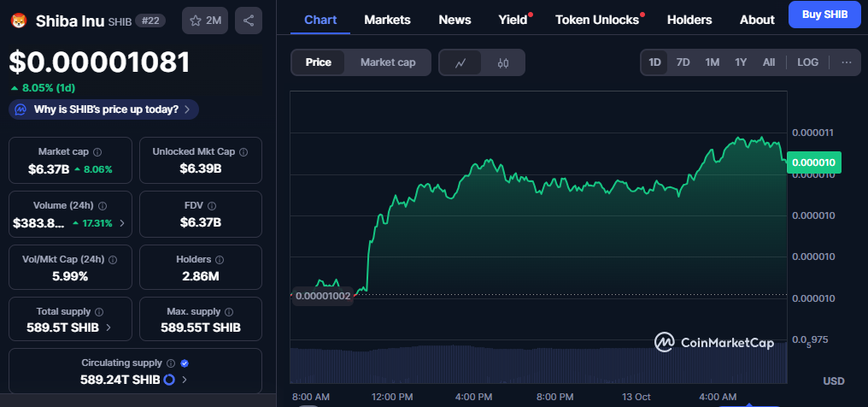This screenshot has height=407, width=868.
Task: Switch to the Token Unlocks tab
Action: [596, 19]
